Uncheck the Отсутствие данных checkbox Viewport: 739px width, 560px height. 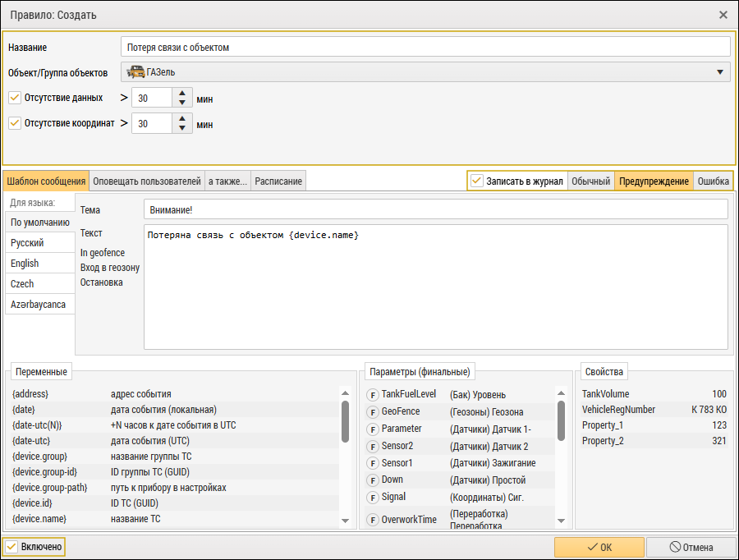[15, 98]
